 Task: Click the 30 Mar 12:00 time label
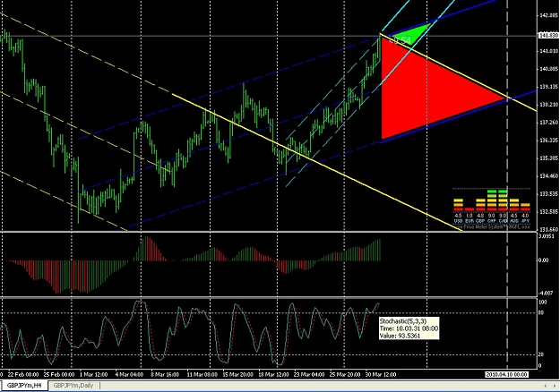[x=381, y=374]
